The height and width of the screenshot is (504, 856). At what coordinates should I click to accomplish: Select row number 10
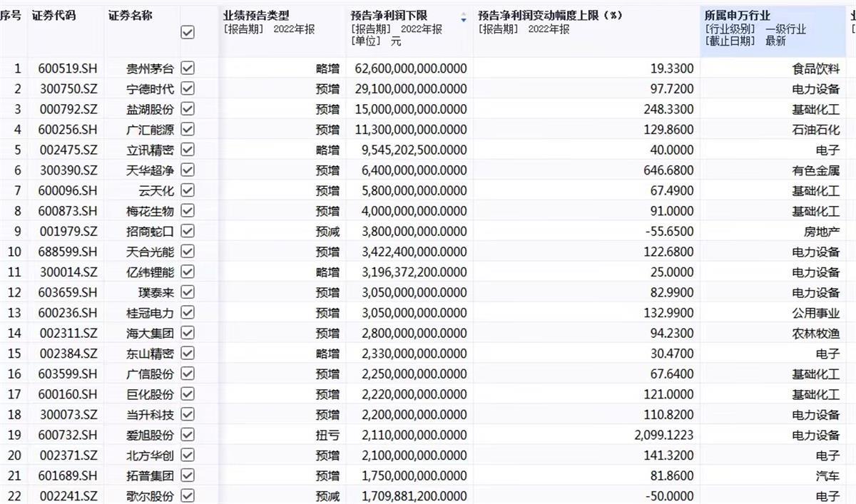coord(14,252)
